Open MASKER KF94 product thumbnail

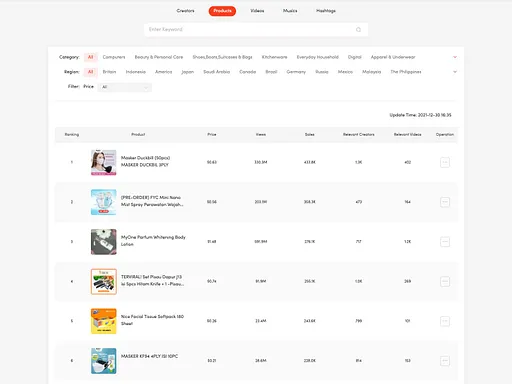click(104, 361)
